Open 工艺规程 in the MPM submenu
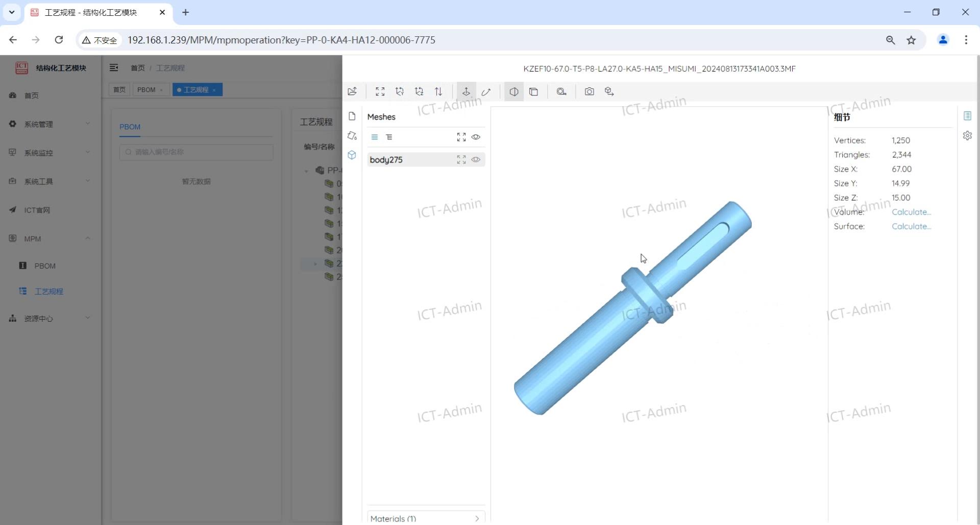The image size is (980, 525). (48, 291)
